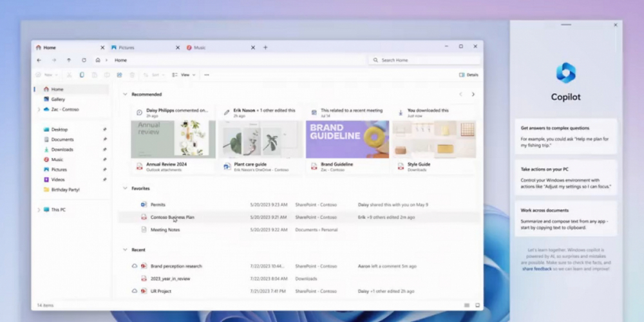The height and width of the screenshot is (322, 644).
Task: Click the Copy icon in toolbar
Action: click(82, 75)
